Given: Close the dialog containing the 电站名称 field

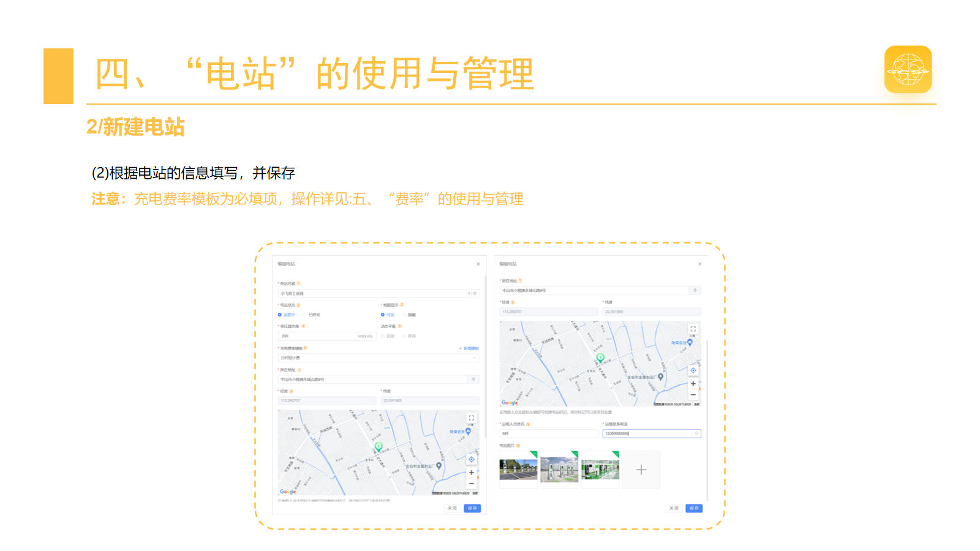Looking at the screenshot, I should pyautogui.click(x=478, y=264).
